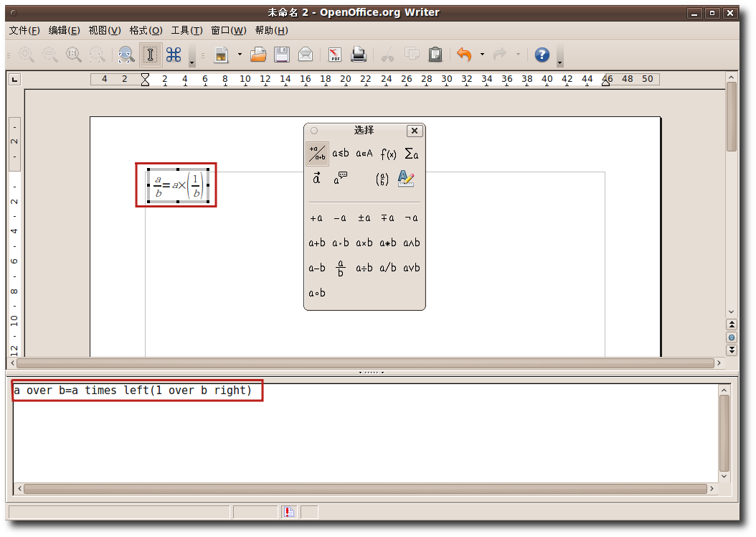
Task: Select the Brackets (a/b) category
Action: [x=382, y=179]
